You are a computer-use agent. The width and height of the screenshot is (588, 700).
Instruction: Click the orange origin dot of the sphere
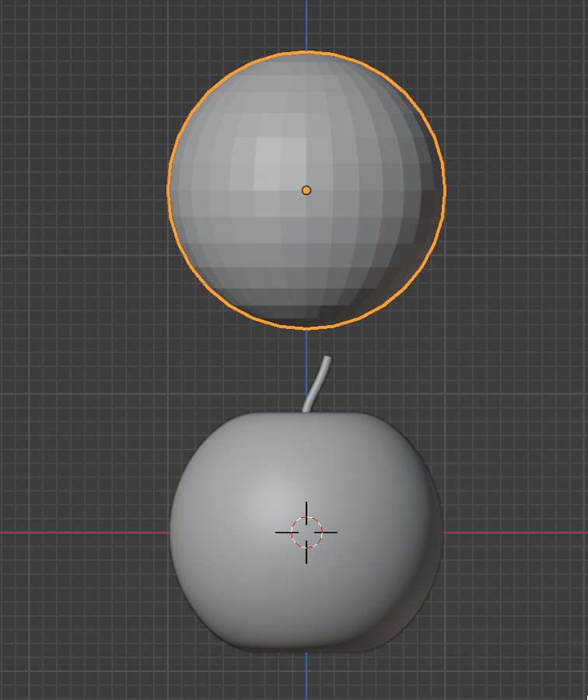(x=306, y=190)
